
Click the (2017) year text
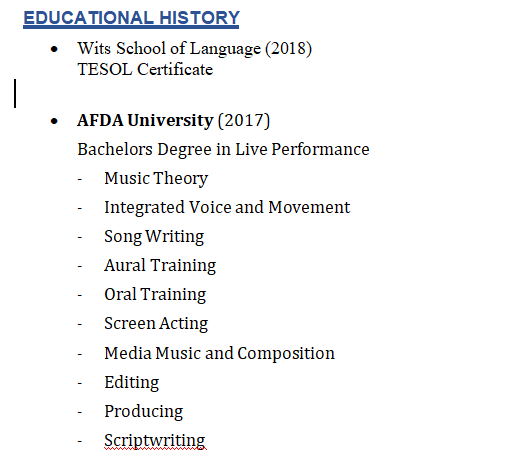(244, 121)
